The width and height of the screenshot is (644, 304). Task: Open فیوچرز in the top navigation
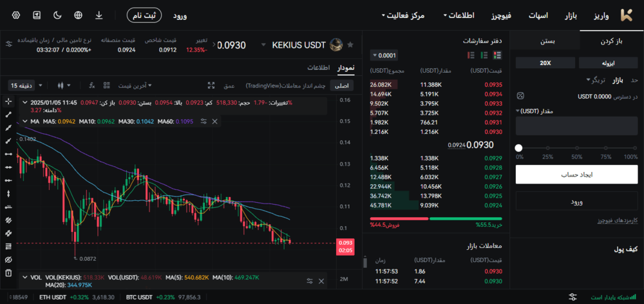coord(502,15)
